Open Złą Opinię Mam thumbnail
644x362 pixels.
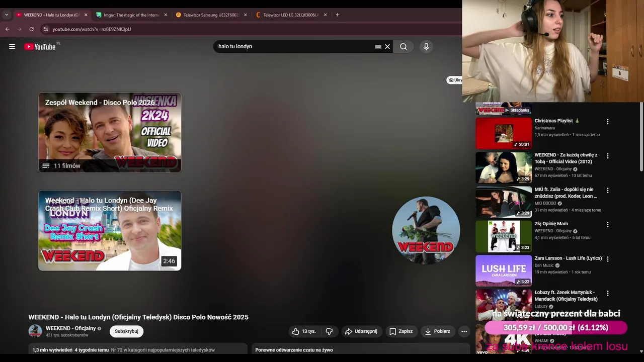[504, 236]
